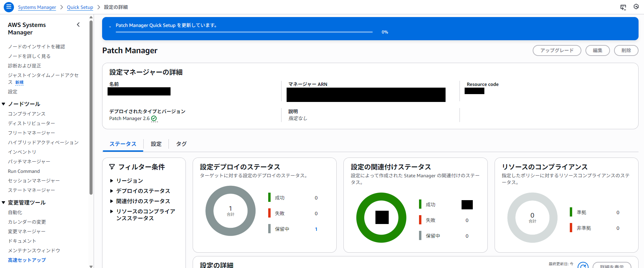The width and height of the screenshot is (644, 268).
Task: Click the Patch Manager update progress bar
Action: click(244, 32)
